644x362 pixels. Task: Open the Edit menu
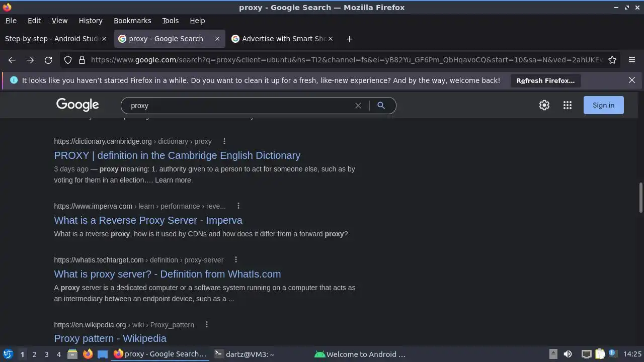34,21
